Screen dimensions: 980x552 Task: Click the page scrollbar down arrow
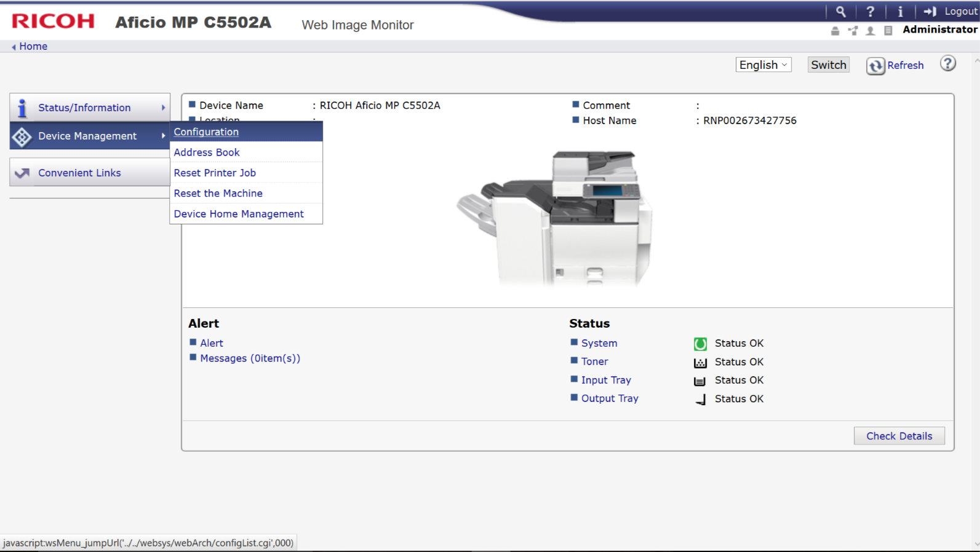[x=976, y=545]
